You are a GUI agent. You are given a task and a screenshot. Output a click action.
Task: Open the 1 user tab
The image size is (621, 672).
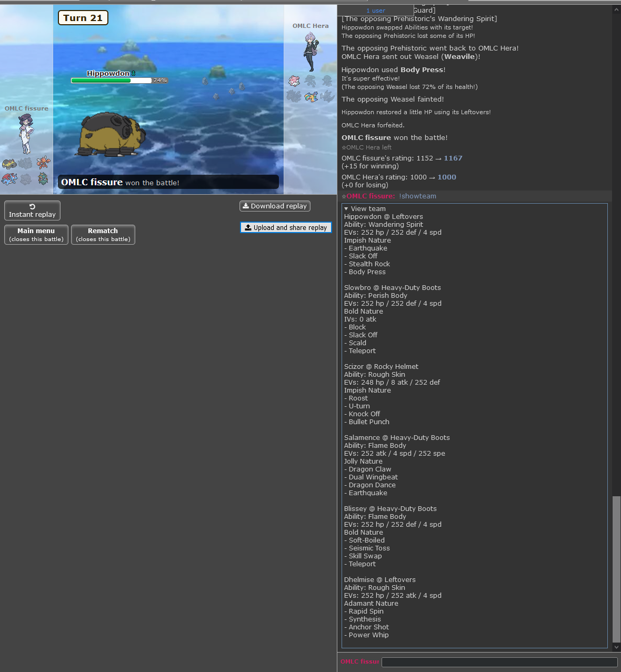point(375,11)
